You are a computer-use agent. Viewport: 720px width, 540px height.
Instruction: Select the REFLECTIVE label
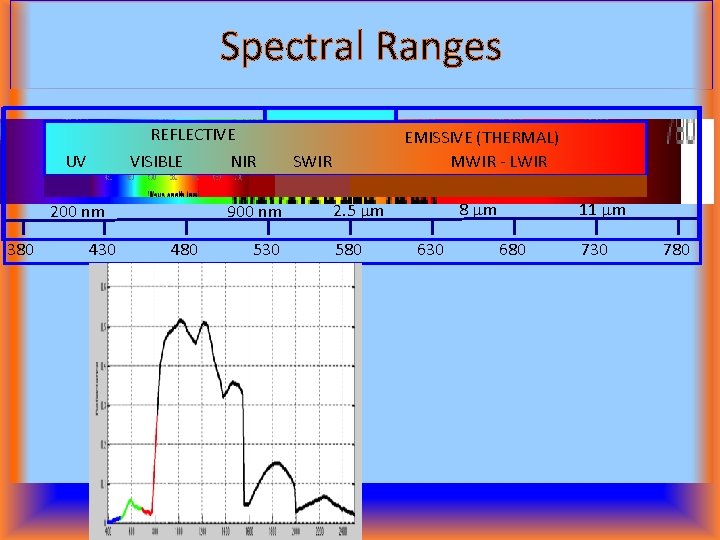click(x=193, y=135)
